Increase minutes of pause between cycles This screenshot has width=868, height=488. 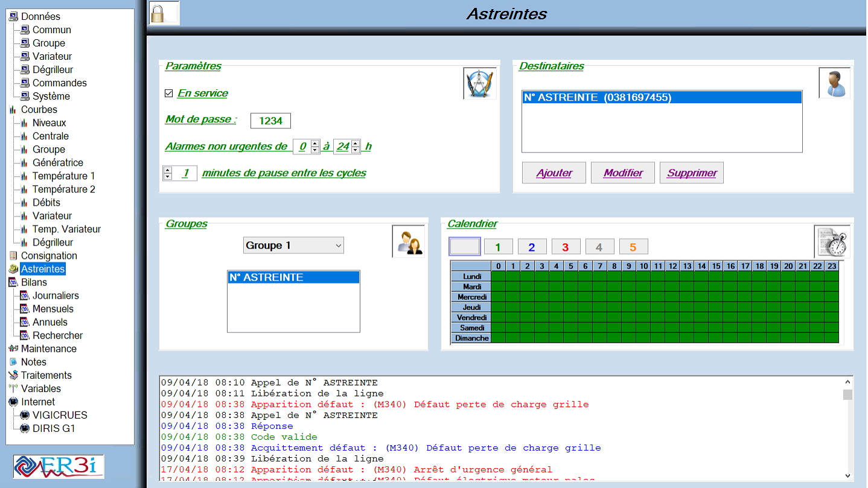click(x=167, y=170)
